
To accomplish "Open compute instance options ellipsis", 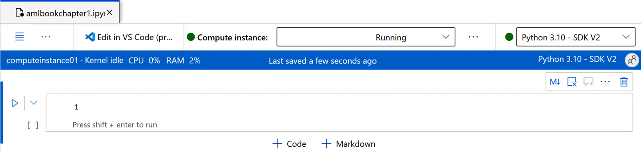I will coord(473,37).
